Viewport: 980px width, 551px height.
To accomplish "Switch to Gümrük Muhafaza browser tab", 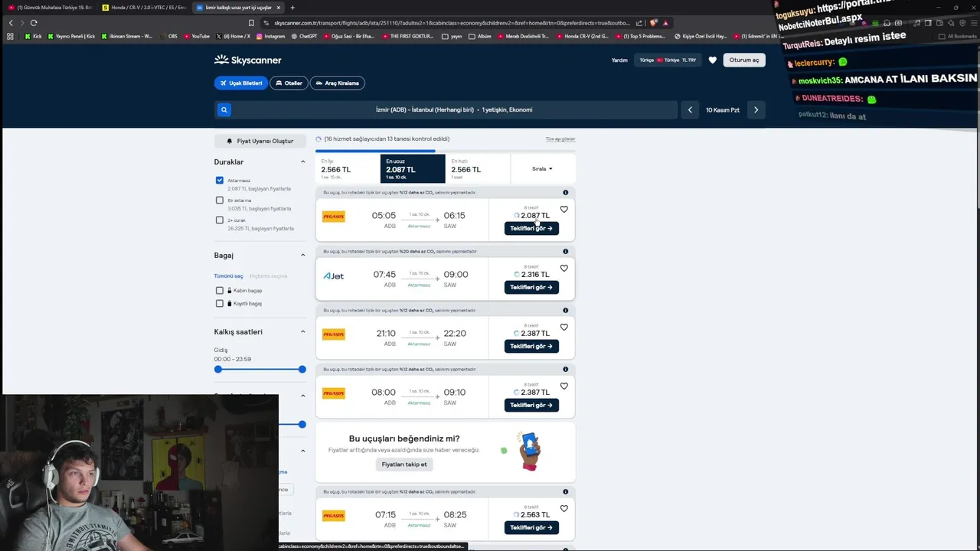I will point(50,8).
